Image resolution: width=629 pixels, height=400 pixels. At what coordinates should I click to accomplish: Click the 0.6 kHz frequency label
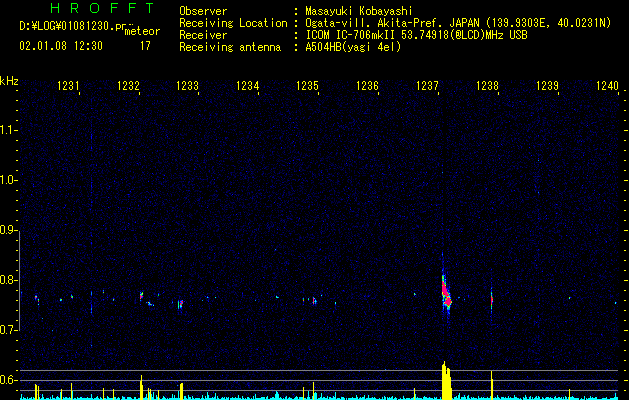point(8,380)
